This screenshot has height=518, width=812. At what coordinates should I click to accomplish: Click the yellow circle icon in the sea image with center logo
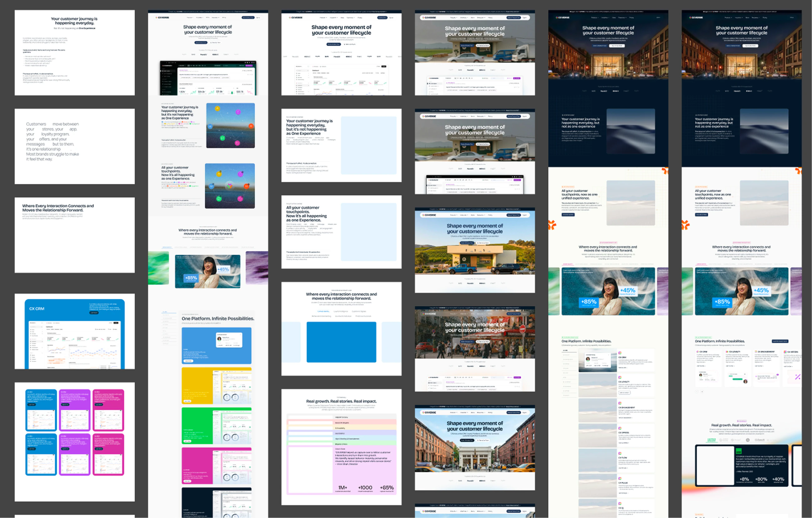pos(219,174)
